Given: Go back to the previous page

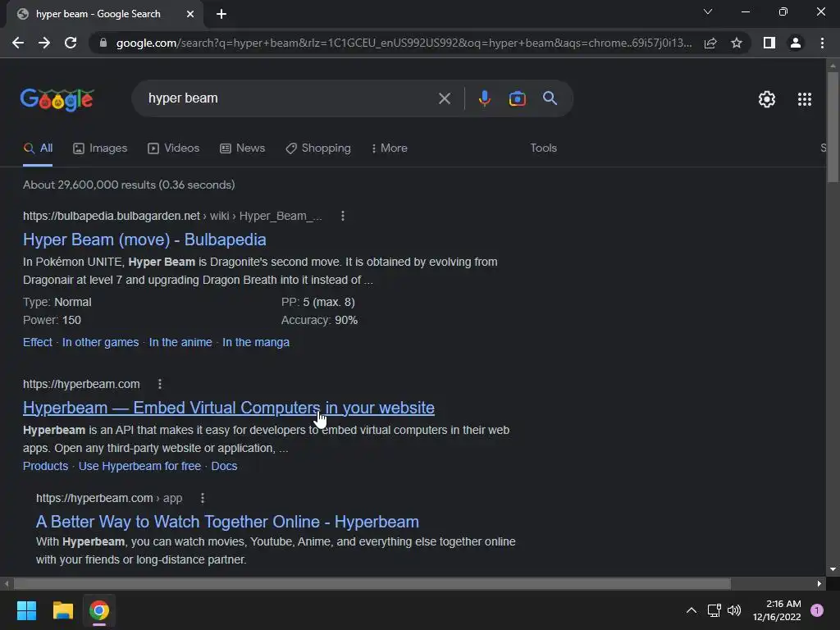Looking at the screenshot, I should point(18,43).
